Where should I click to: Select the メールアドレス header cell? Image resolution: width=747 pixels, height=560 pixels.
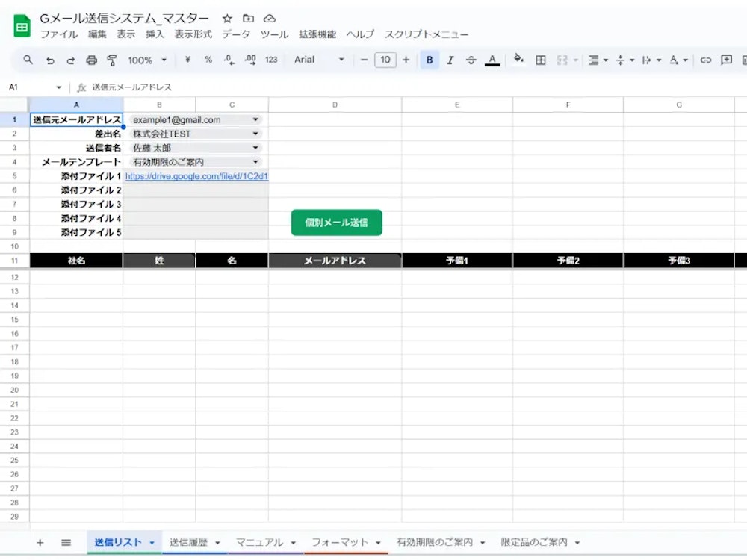(x=335, y=261)
